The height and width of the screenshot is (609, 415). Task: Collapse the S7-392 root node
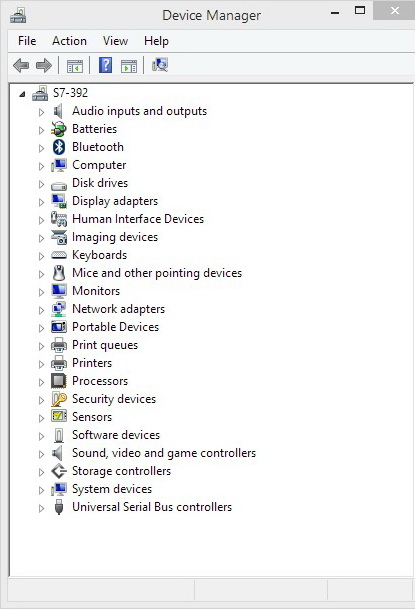coord(23,94)
